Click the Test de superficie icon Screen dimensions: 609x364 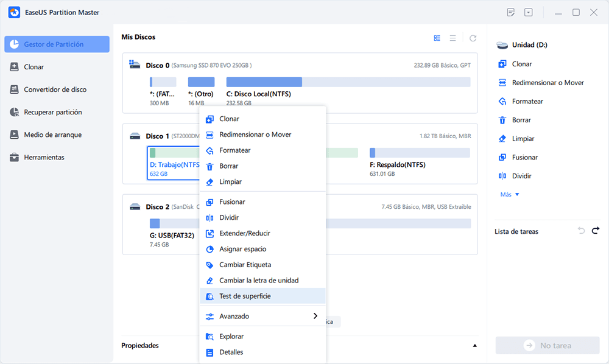[x=209, y=296]
